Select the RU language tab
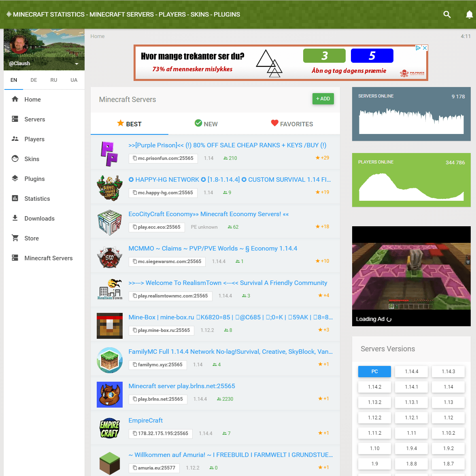Viewport: 476px width, 476px height. (x=54, y=80)
